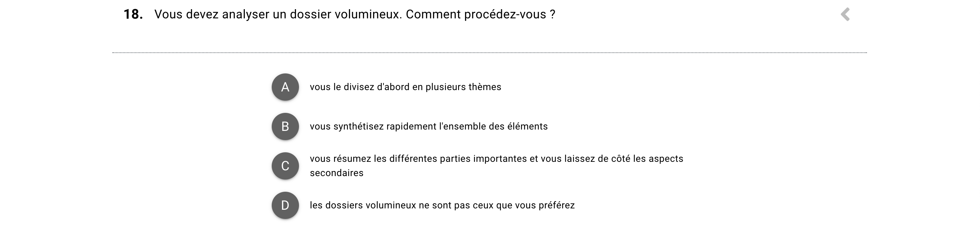This screenshot has height=240, width=980.
Task: Mark the round D answer button
Action: [285, 205]
